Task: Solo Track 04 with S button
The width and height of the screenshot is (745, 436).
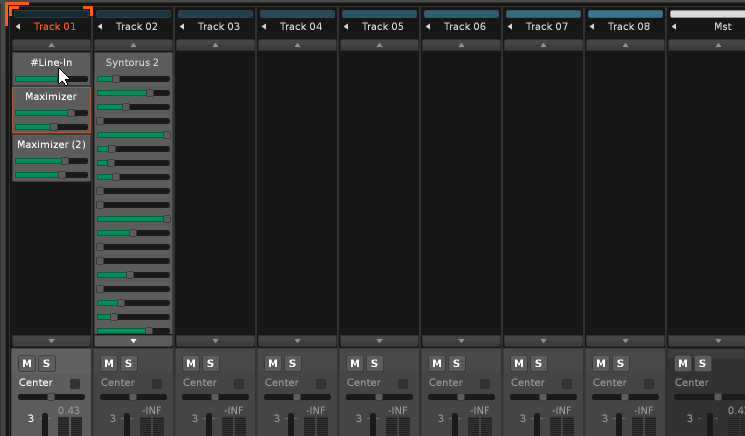Action: (292, 363)
